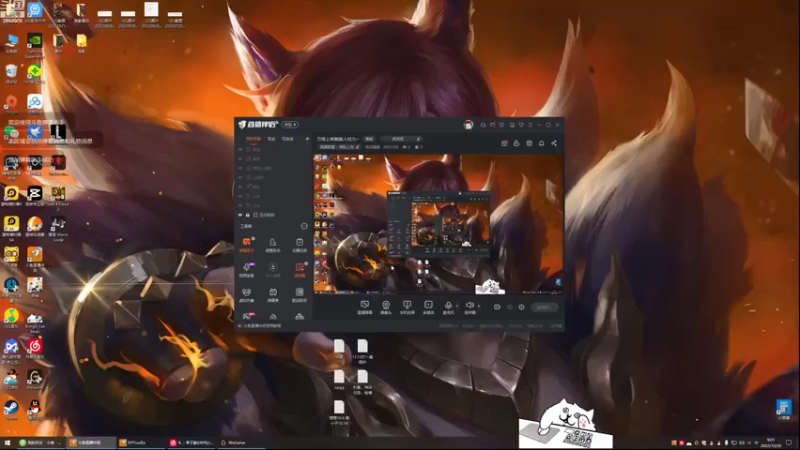Open the Steam desktop shortcut
Screen dimensions: 800x450
pos(11,410)
